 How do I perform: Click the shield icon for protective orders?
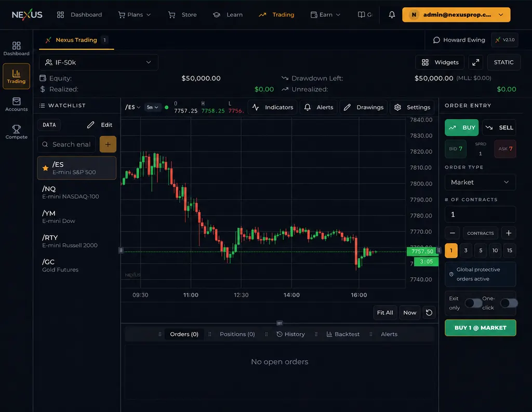451,274
